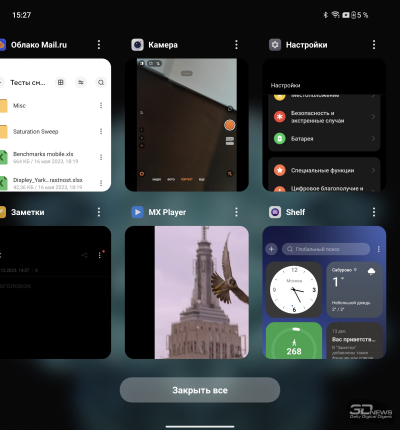The width and height of the screenshot is (400, 430).
Task: Tap the search icon in Облако Mail.ru
Action: click(101, 82)
